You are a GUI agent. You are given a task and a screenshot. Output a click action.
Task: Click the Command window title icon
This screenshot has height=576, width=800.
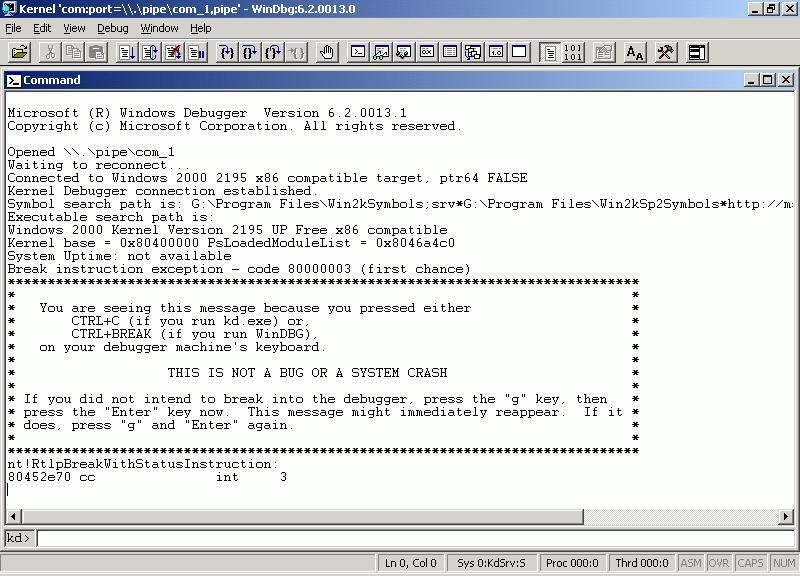coord(14,80)
